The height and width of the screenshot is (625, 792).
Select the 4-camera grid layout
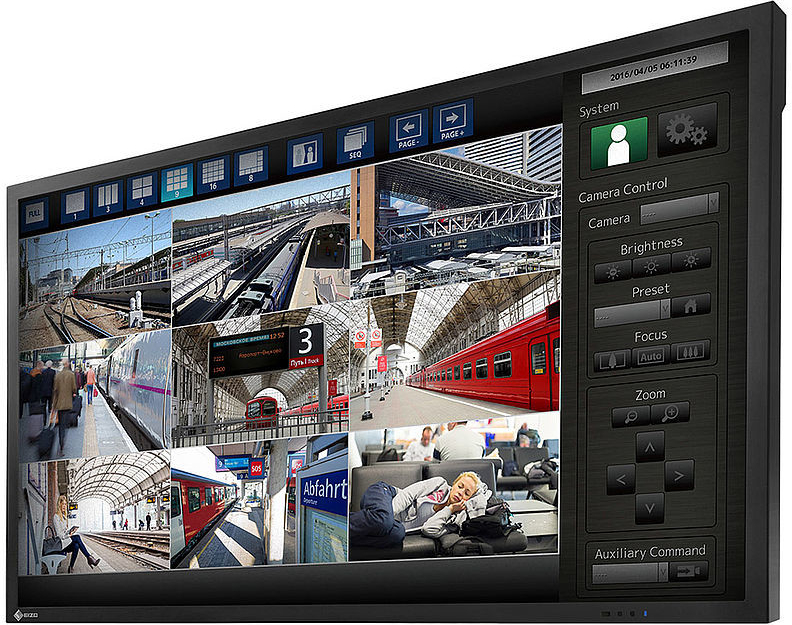(142, 188)
